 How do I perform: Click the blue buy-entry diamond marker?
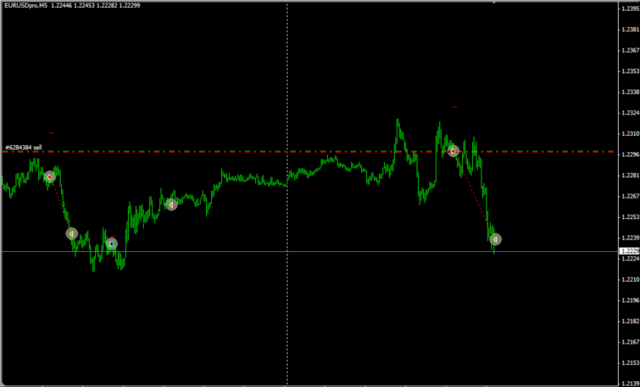pyautogui.click(x=111, y=244)
